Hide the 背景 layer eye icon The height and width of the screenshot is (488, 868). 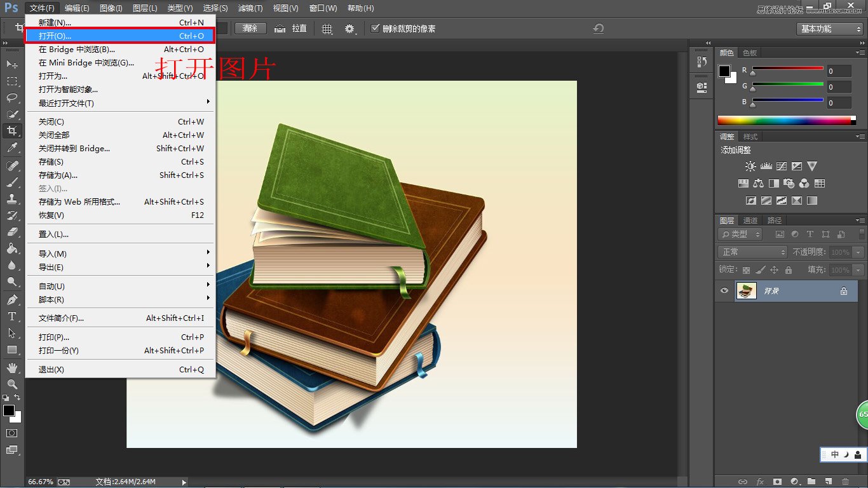pos(724,291)
